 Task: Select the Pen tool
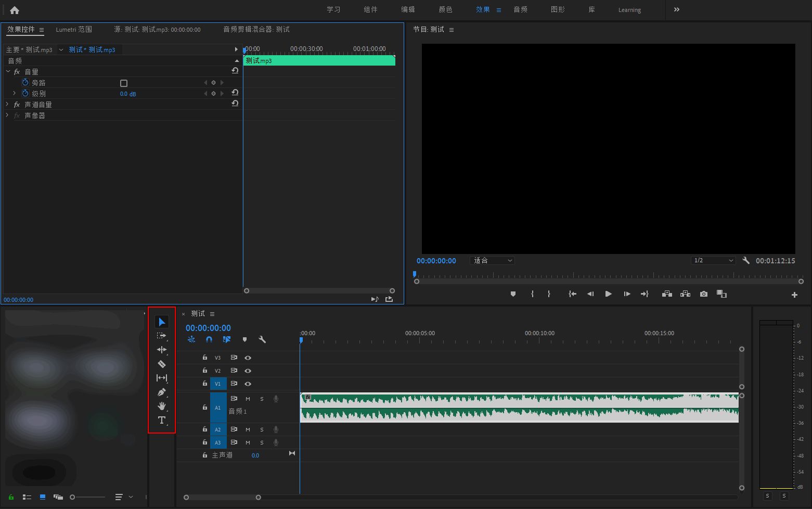(x=162, y=392)
